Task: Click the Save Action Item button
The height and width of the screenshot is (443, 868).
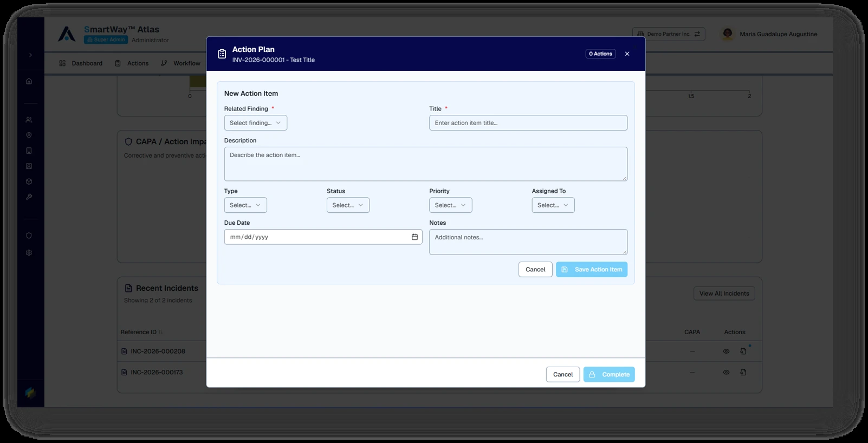Action: click(x=592, y=270)
